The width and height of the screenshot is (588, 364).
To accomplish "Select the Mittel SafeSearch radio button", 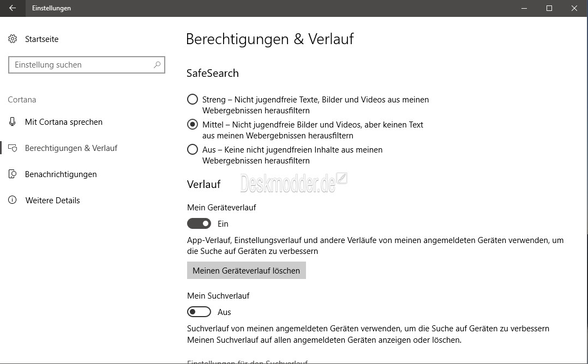I will [193, 124].
